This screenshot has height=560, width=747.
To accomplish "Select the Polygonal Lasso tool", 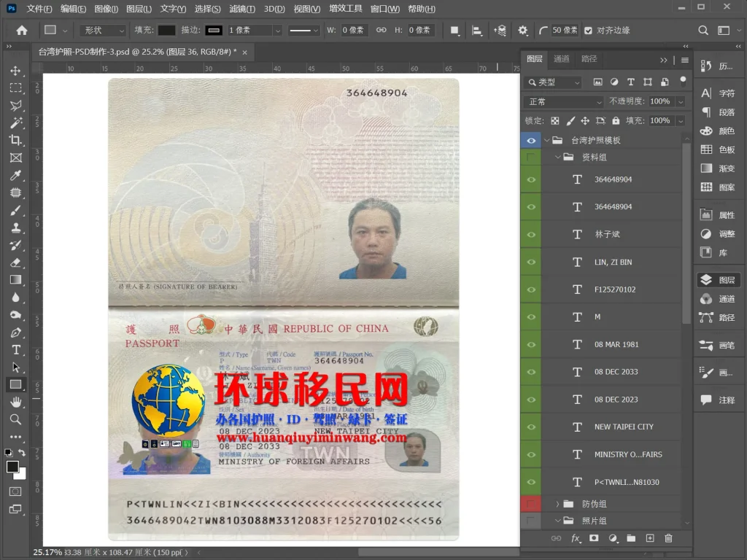I will tap(16, 105).
